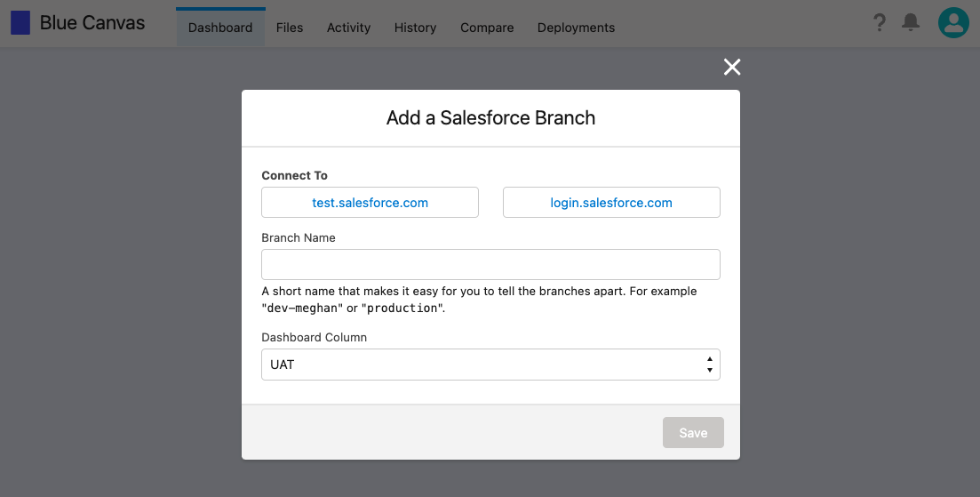Click the Blue Canvas logo square
This screenshot has width=980, height=497.
[20, 22]
